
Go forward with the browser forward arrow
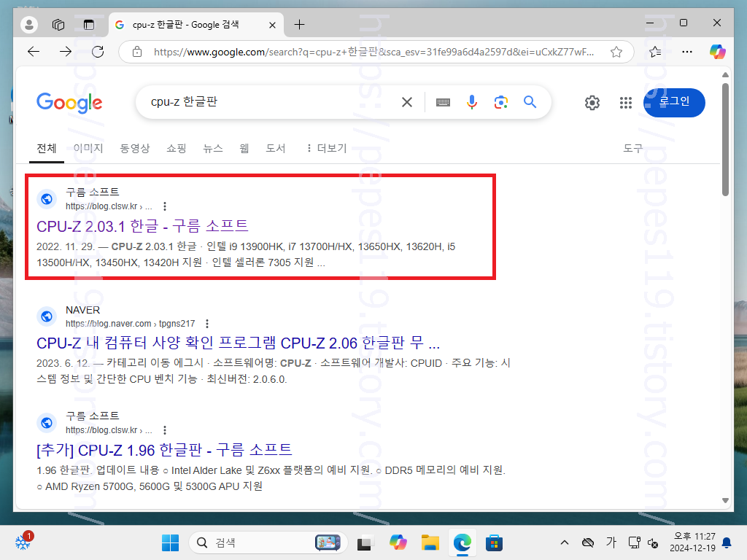[x=65, y=52]
